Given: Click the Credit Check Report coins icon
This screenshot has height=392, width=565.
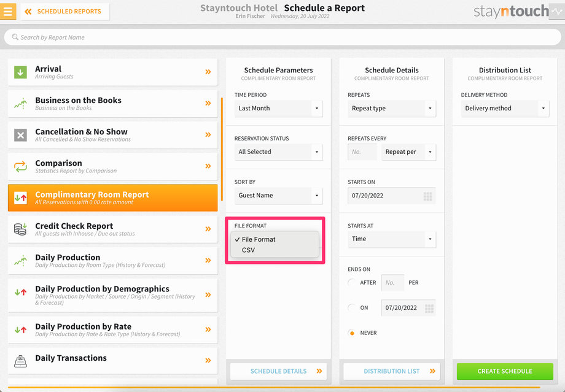Looking at the screenshot, I should click(x=20, y=229).
